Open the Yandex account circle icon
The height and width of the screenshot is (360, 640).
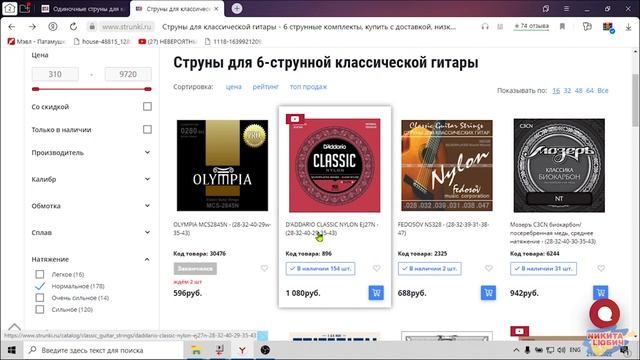53,27
